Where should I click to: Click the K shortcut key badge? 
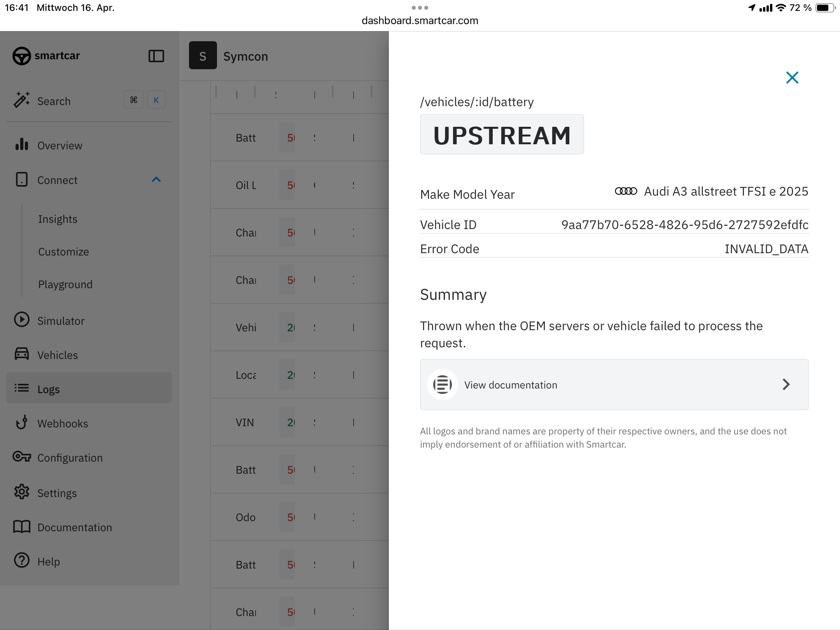coord(156,100)
